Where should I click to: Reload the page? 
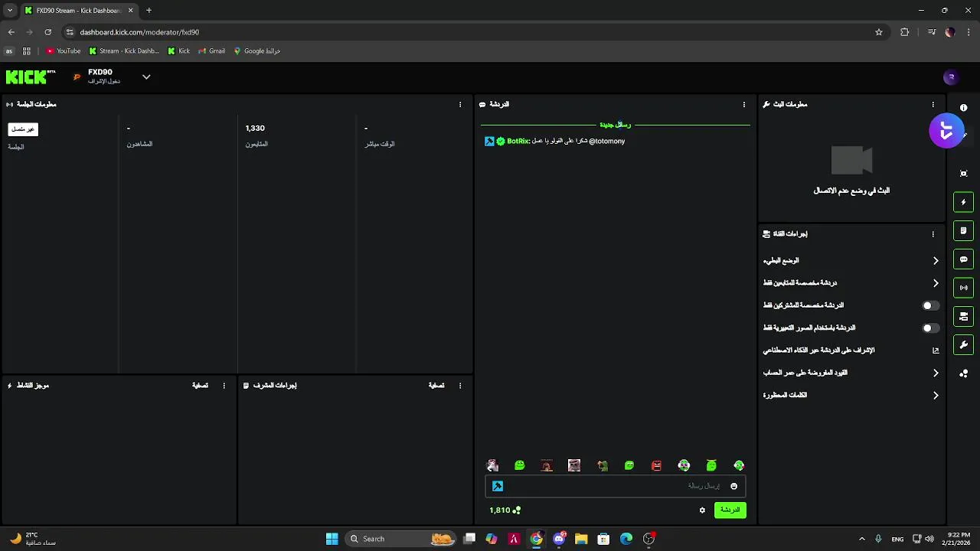(x=47, y=32)
